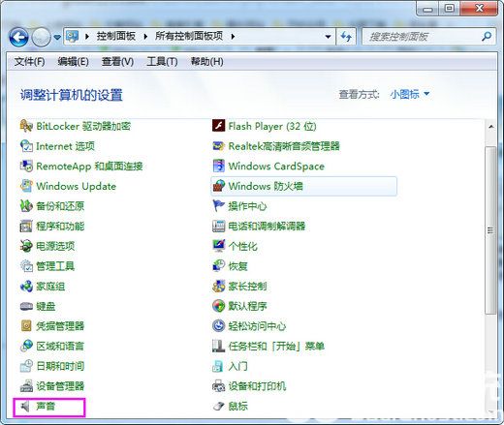The width and height of the screenshot is (504, 425).
Task: Click the scrollbar up arrow
Action: pos(491,127)
